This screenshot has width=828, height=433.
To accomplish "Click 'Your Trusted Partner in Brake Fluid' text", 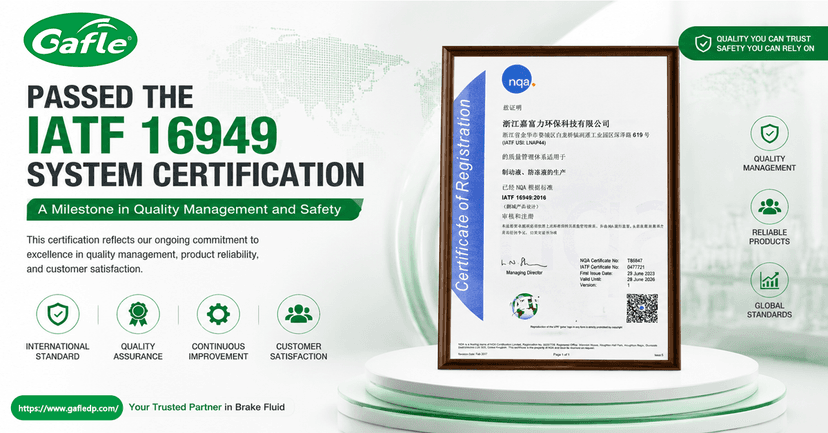I will coord(207,407).
